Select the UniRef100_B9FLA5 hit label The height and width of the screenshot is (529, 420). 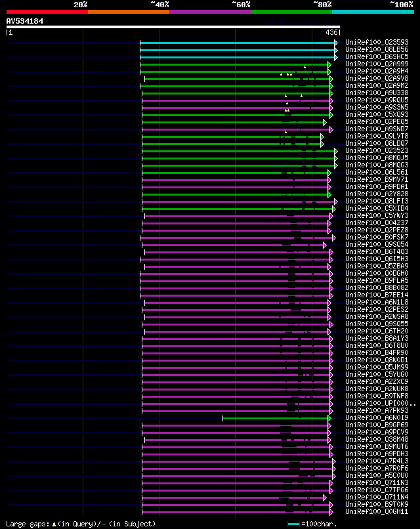pyautogui.click(x=377, y=281)
